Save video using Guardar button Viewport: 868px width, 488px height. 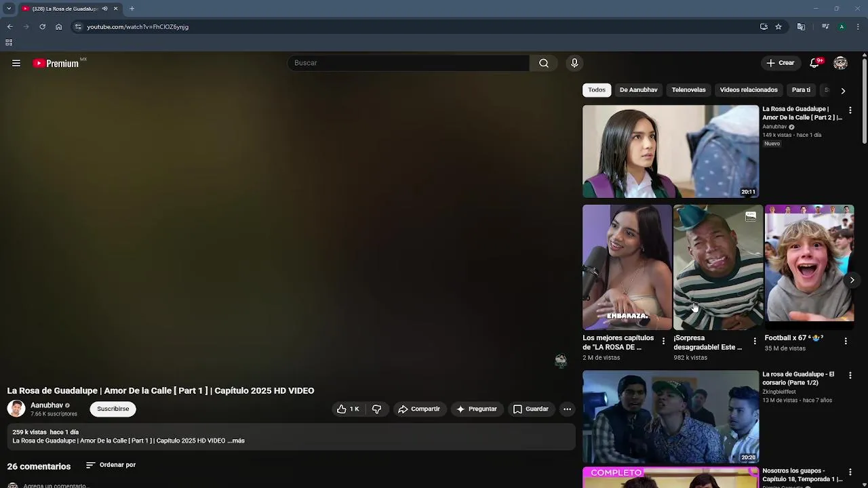pos(530,409)
